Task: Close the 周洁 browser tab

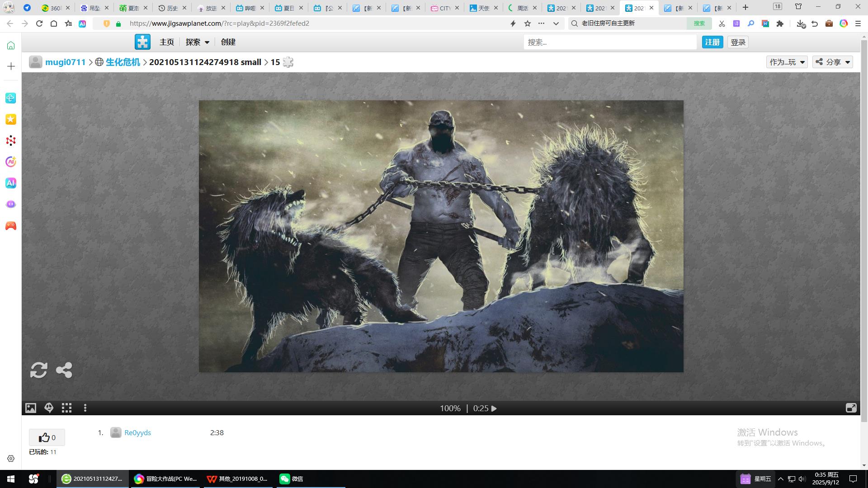Action: pos(535,8)
